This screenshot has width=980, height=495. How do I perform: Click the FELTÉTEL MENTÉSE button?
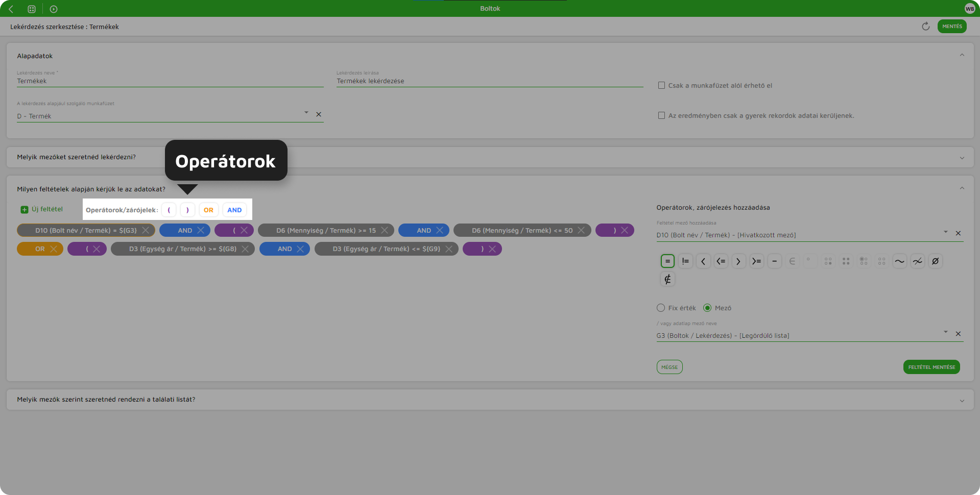pos(931,367)
